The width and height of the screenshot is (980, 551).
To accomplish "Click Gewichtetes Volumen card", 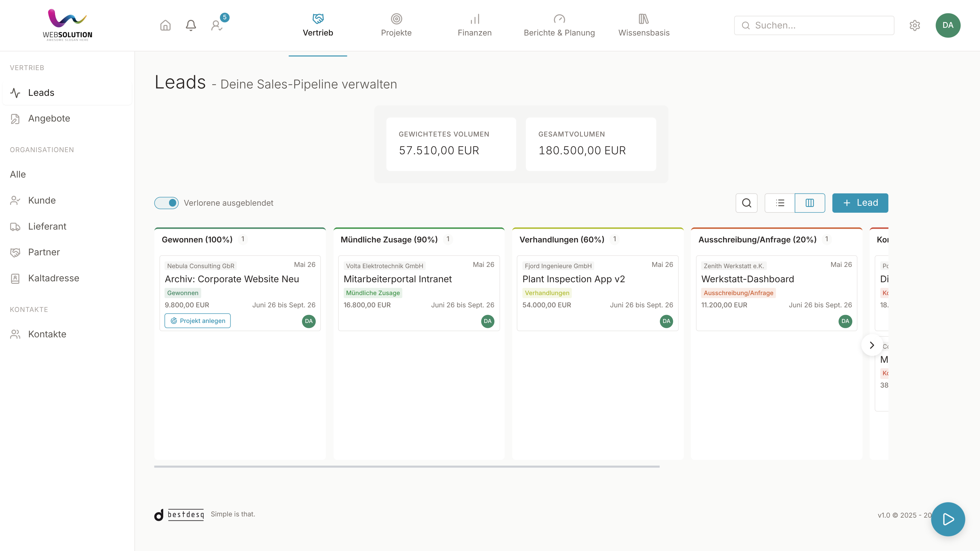I will pyautogui.click(x=451, y=144).
